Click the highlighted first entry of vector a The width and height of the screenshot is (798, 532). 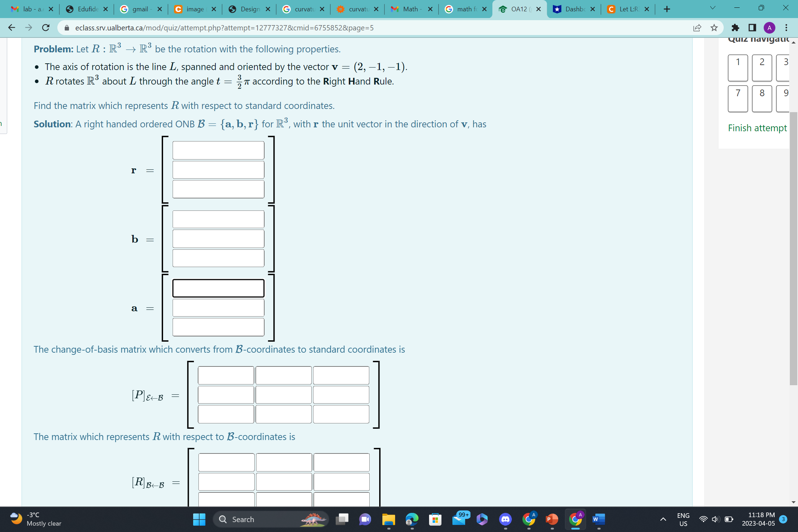pos(218,288)
